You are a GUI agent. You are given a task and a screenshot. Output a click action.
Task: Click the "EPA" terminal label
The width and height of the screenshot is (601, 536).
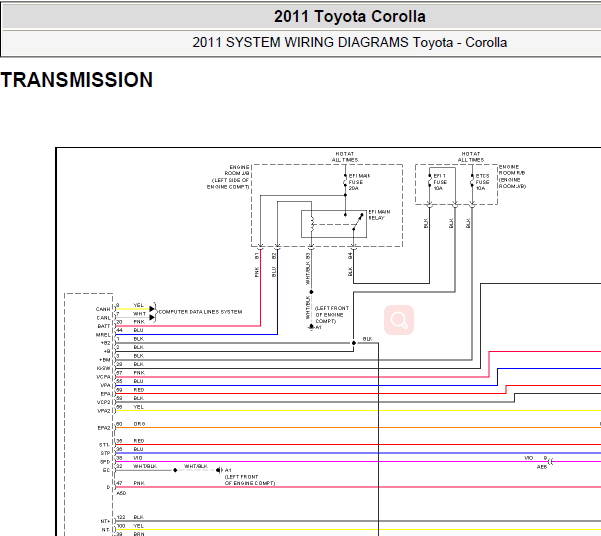[x=105, y=394]
